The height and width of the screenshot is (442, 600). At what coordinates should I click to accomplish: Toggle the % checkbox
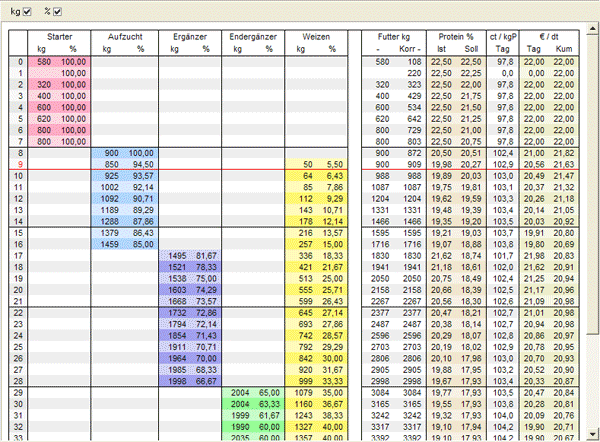57,12
